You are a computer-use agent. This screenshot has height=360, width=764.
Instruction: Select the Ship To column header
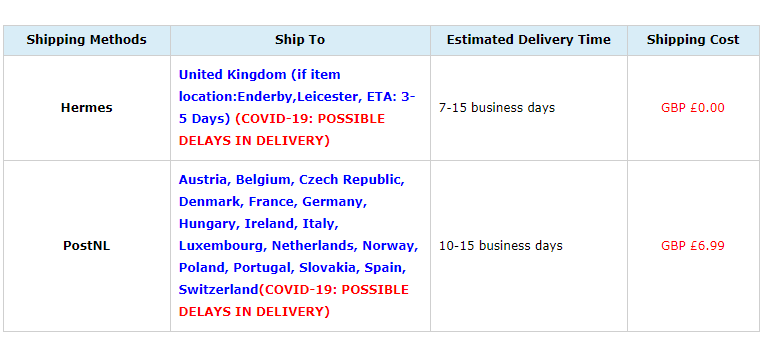coord(300,40)
